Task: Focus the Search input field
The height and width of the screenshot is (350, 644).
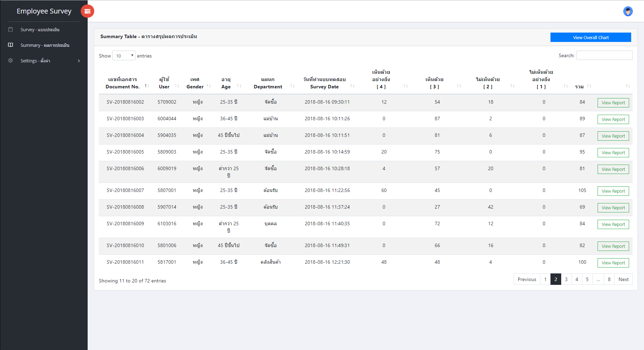Action: pos(605,55)
